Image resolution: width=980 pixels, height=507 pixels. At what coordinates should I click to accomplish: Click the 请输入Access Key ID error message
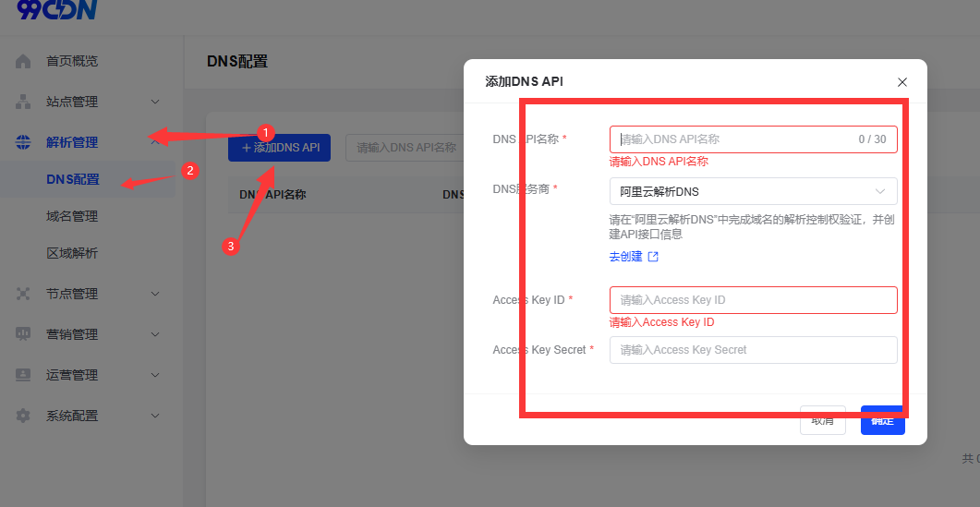[x=662, y=322]
